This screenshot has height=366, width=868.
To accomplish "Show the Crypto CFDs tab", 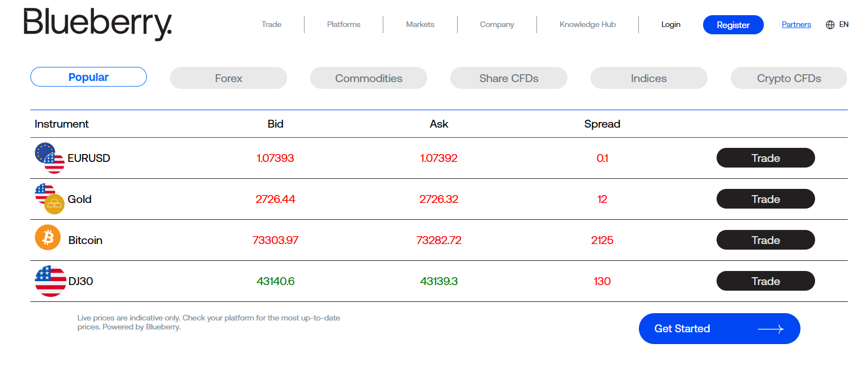I will [x=789, y=78].
